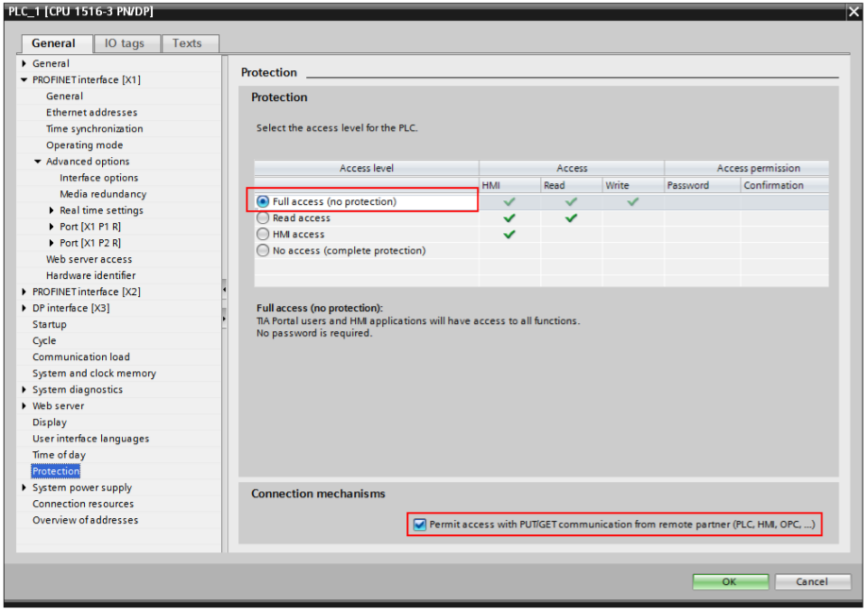Click the Cancel button

click(812, 581)
